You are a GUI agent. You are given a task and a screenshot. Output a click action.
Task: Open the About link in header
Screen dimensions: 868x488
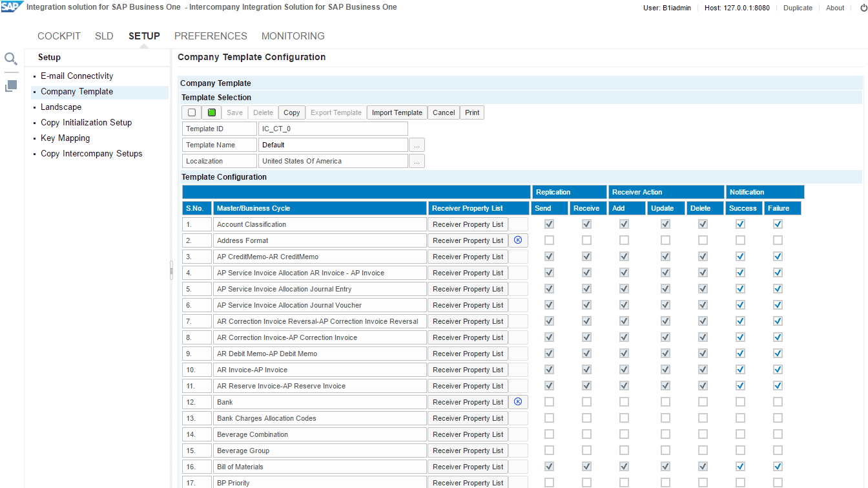(x=835, y=8)
